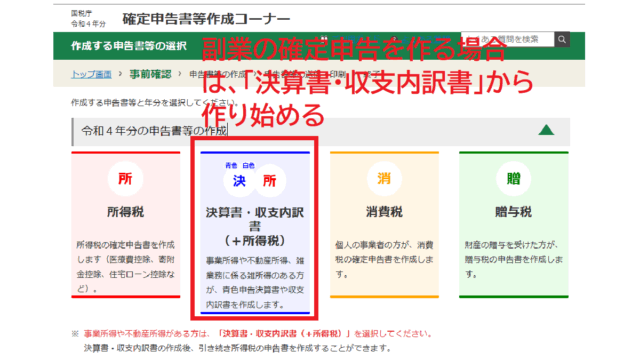Click the 確定申告書等作成コーナー page title
640x360 pixels.
click(x=206, y=19)
